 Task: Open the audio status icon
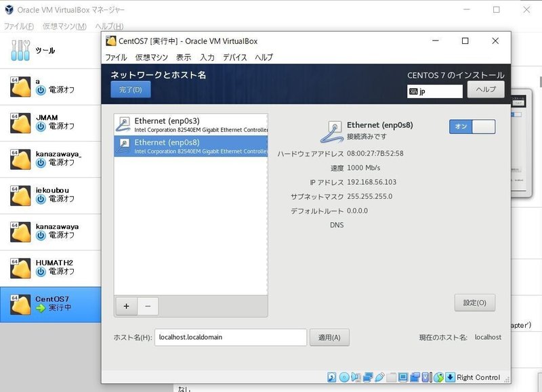[x=356, y=377]
